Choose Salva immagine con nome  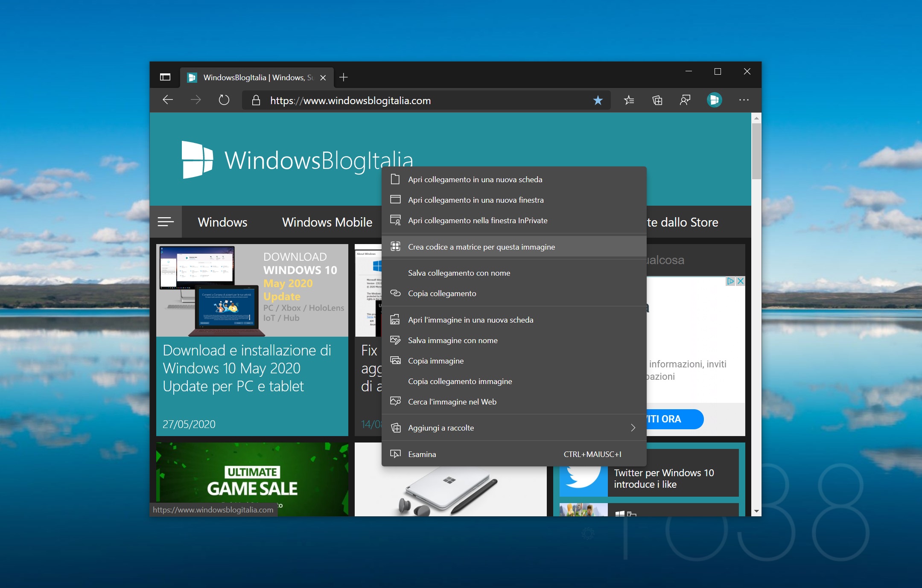[514, 341]
